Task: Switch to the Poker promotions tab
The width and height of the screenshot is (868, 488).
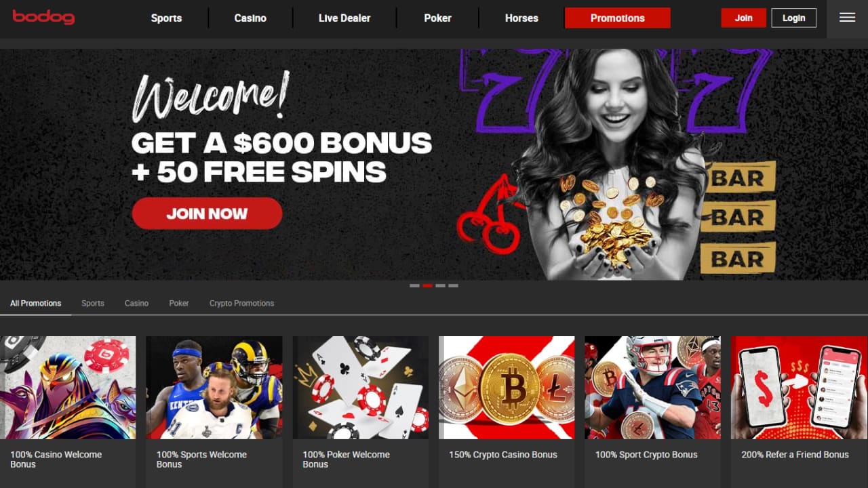Action: [x=179, y=303]
